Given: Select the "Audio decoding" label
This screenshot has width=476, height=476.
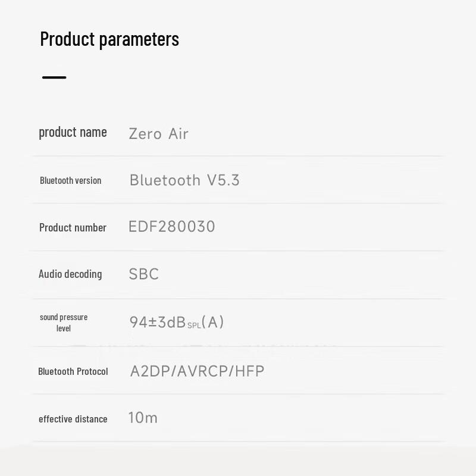Looking at the screenshot, I should pos(70,274).
